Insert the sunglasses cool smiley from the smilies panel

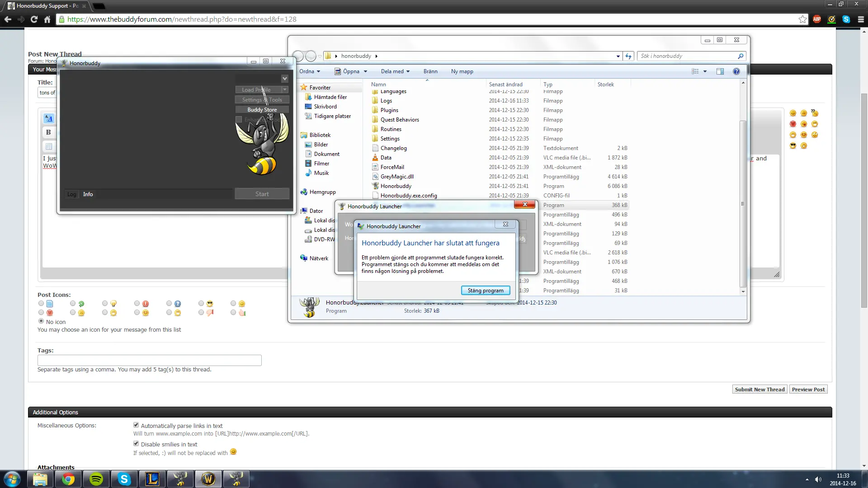pos(793,145)
